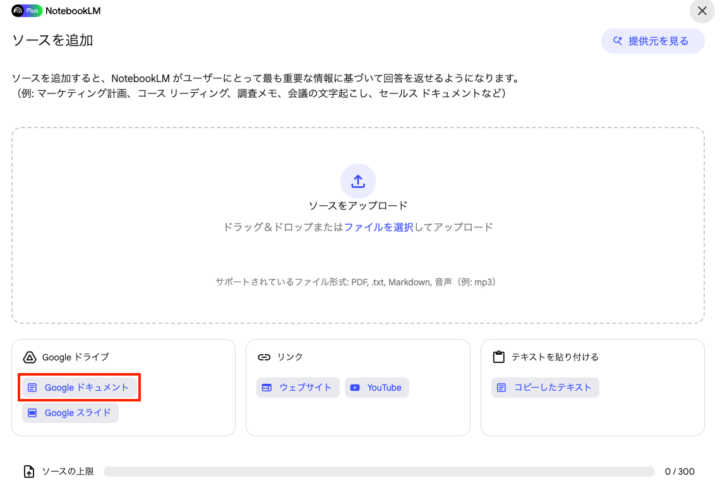Click the link chain icon beside リンク
720x493 pixels.
264,357
